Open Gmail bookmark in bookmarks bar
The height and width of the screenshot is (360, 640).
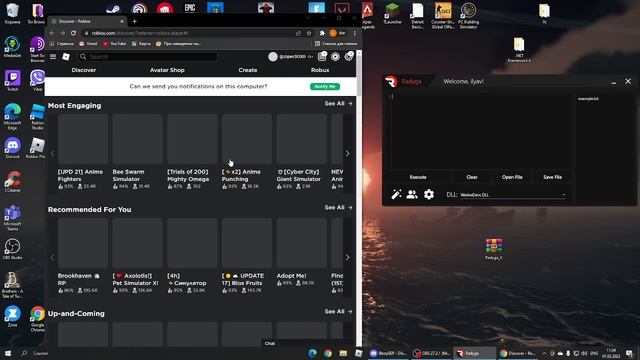(x=88, y=44)
